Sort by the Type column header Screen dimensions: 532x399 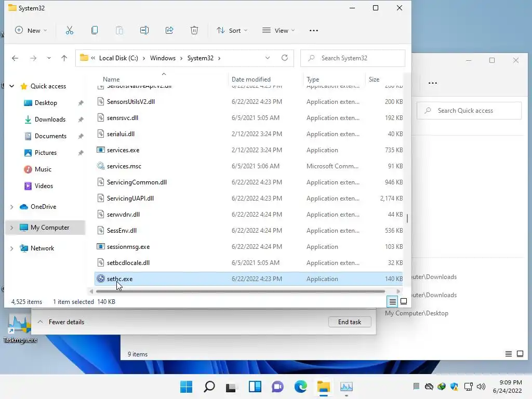(312, 79)
